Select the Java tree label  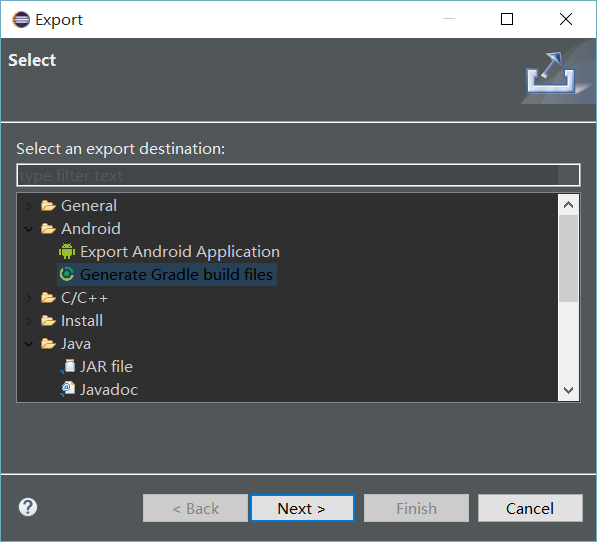coord(76,344)
